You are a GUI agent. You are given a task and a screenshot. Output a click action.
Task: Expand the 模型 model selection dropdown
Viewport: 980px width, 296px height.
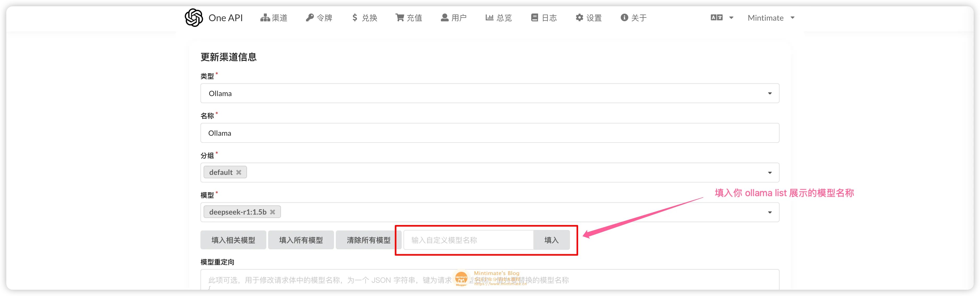pos(770,212)
